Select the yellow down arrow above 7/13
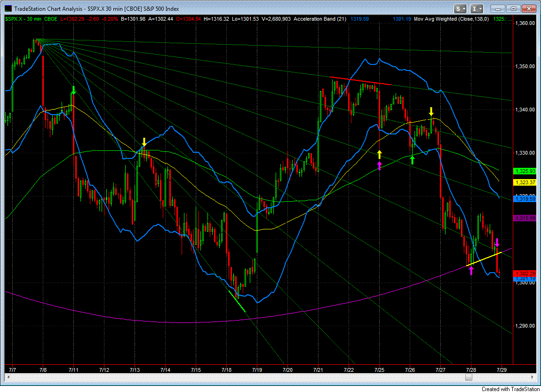This screenshot has height=392, width=541. pyautogui.click(x=144, y=141)
